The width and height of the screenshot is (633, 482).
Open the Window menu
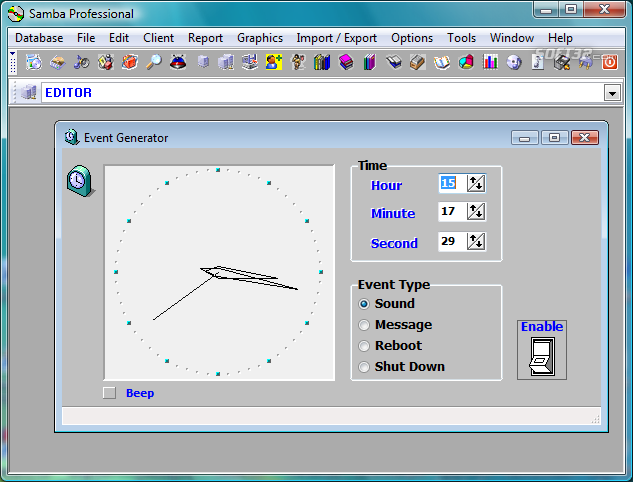(512, 38)
